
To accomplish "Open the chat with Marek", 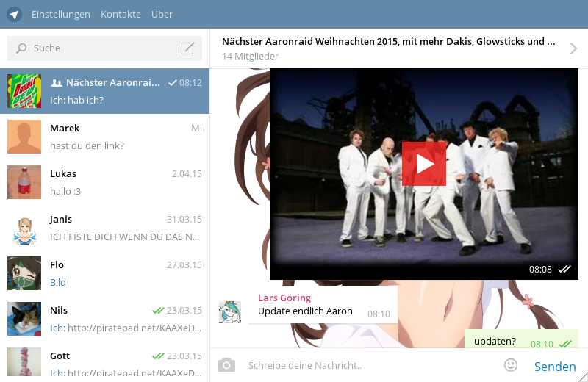I will tap(104, 137).
